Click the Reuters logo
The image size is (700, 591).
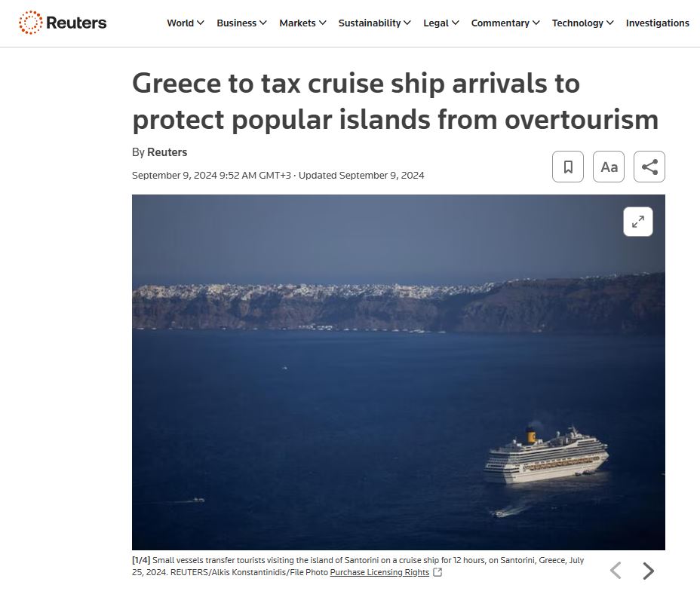pyautogui.click(x=63, y=23)
